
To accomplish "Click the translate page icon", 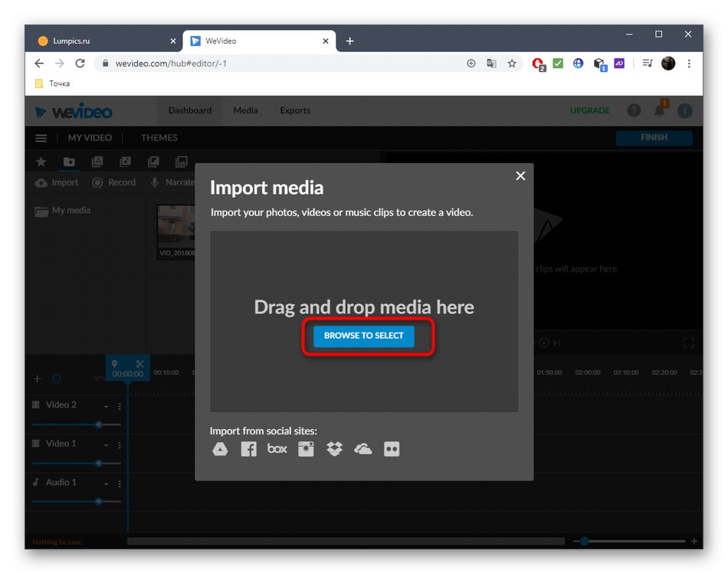I will 491,63.
